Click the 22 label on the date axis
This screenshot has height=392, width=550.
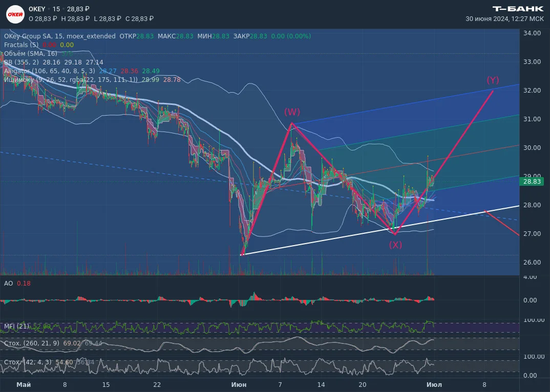[x=157, y=385]
